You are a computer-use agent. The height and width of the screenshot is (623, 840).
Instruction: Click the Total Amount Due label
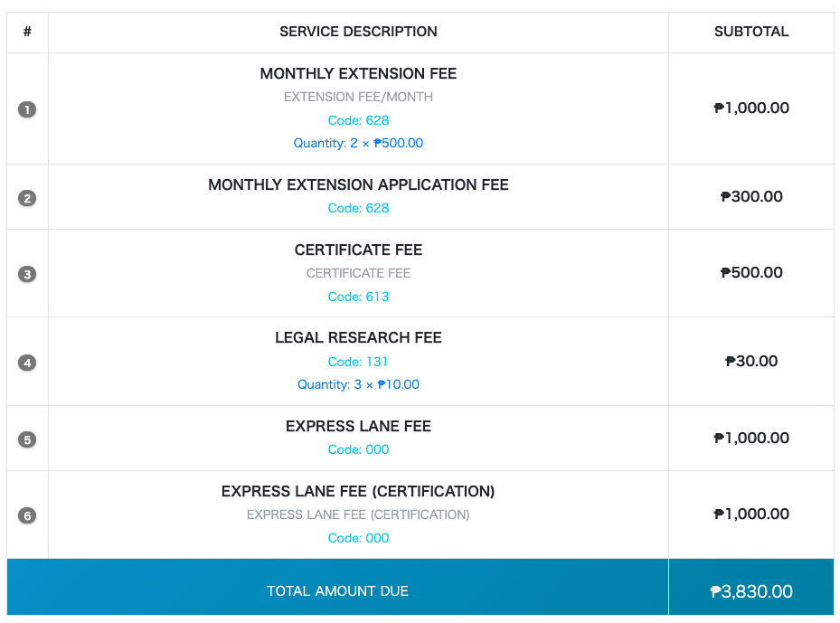click(337, 591)
